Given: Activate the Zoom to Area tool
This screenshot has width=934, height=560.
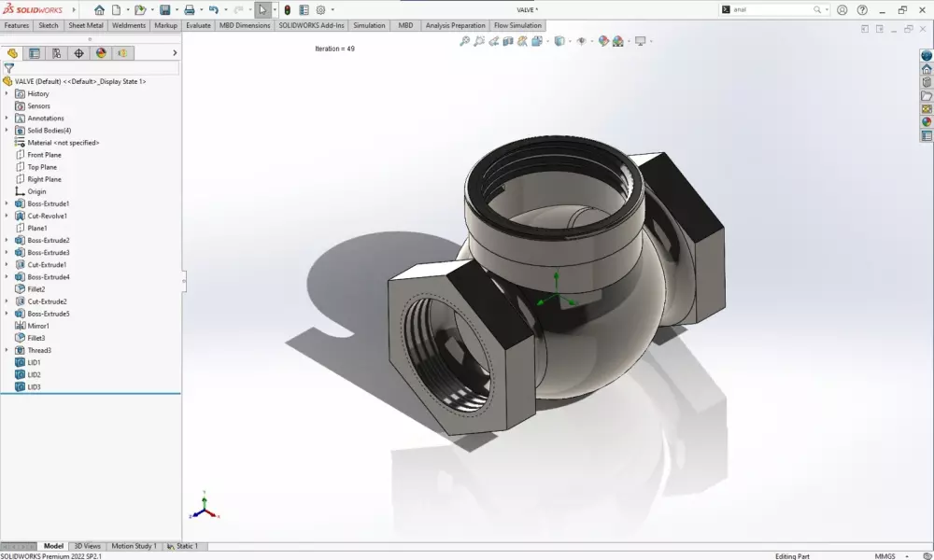Looking at the screenshot, I should click(480, 42).
